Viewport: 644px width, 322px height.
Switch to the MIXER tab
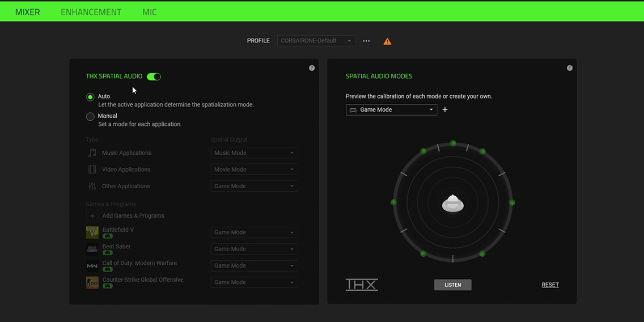(28, 12)
